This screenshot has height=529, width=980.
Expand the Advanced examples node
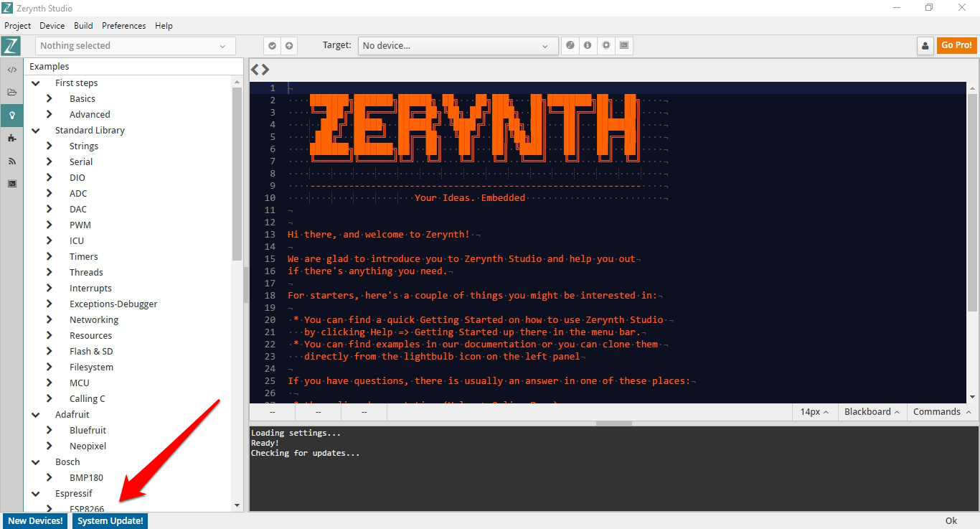[50, 115]
